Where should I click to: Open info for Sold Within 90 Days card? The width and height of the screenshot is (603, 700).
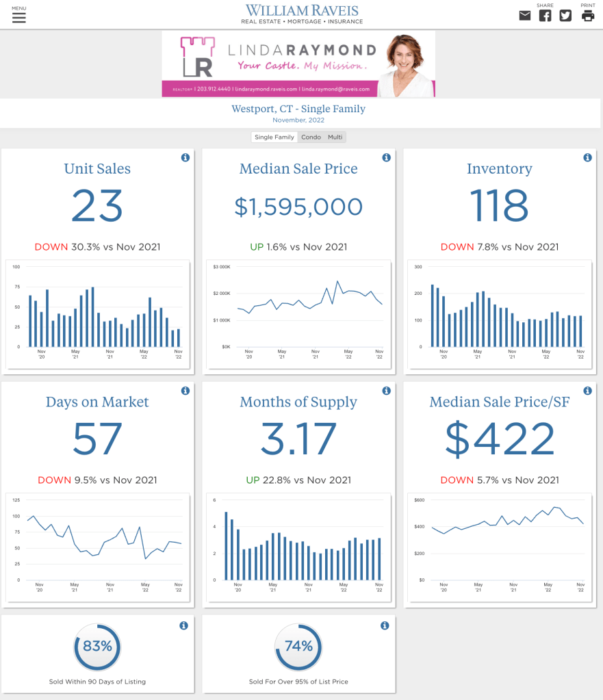[x=183, y=625]
